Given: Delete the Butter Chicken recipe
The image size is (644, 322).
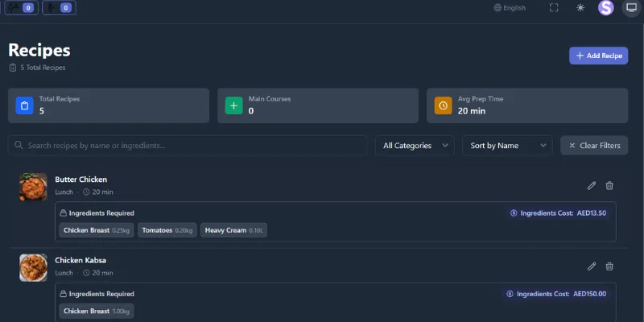Looking at the screenshot, I should click(x=609, y=186).
